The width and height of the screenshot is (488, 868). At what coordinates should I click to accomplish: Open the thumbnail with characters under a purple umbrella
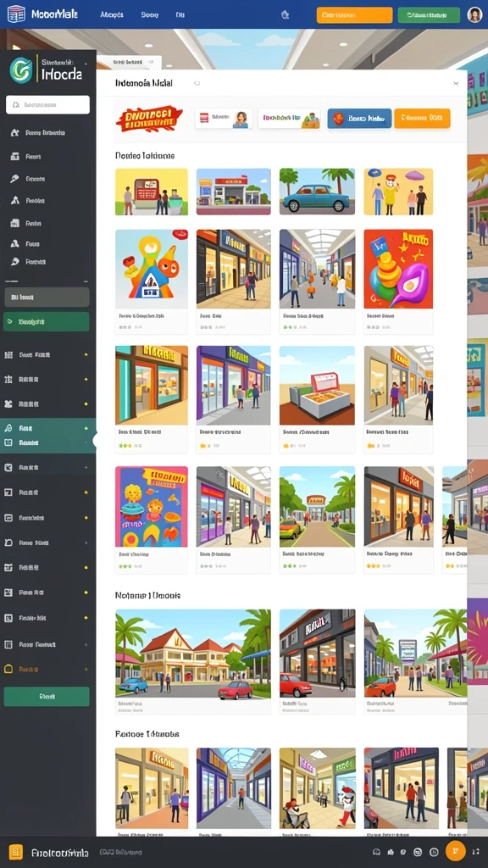coord(398,192)
